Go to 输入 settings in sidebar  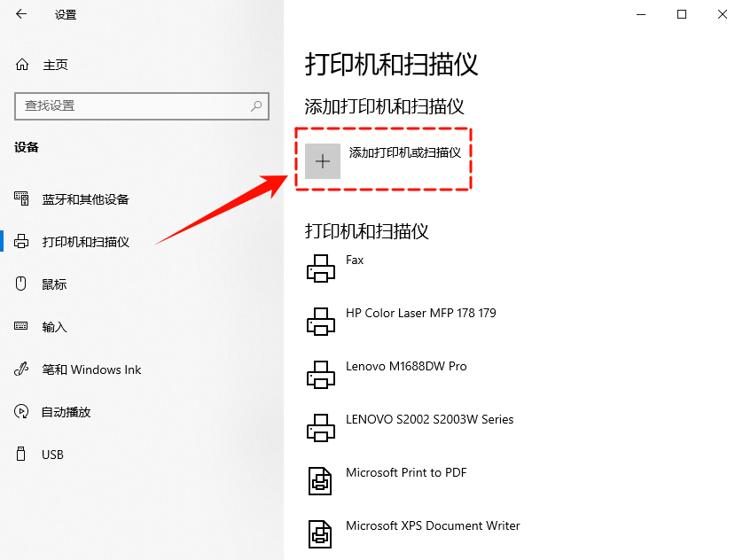[x=54, y=327]
